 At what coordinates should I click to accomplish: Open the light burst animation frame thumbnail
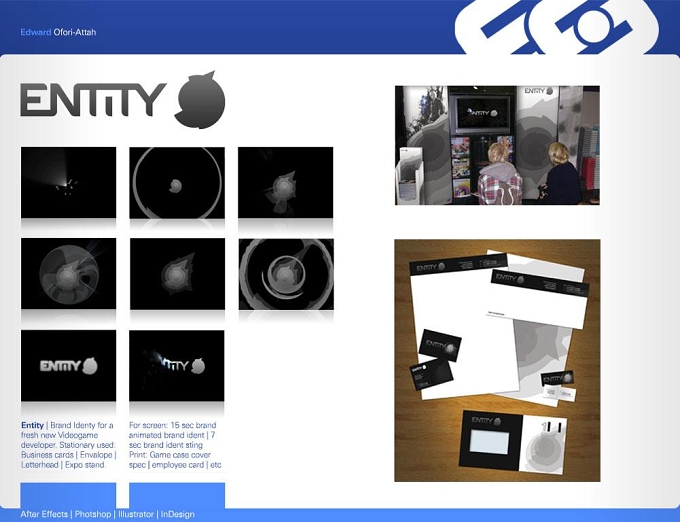pos(69,183)
